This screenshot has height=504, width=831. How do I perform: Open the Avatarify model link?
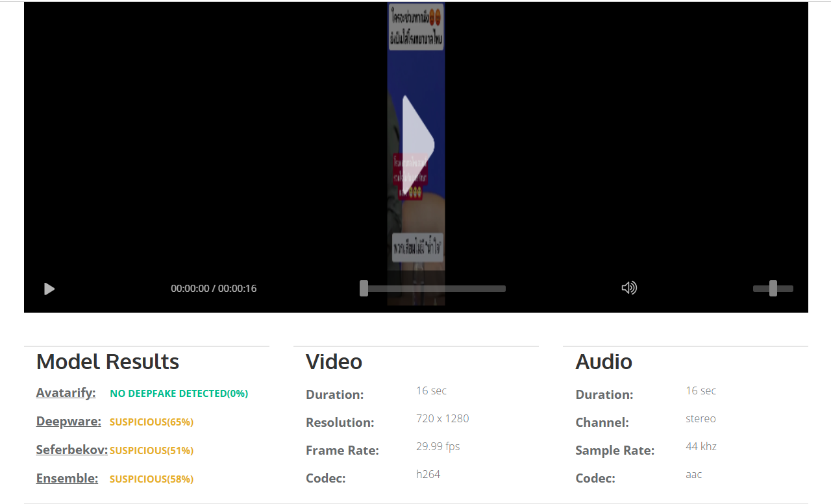(66, 392)
